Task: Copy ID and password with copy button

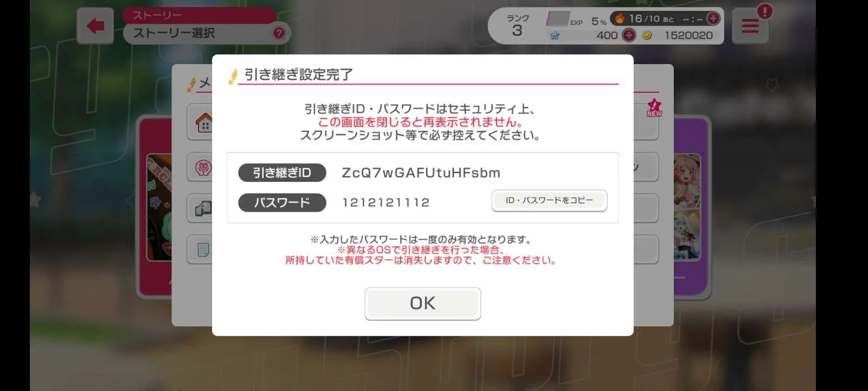Action: [x=549, y=200]
